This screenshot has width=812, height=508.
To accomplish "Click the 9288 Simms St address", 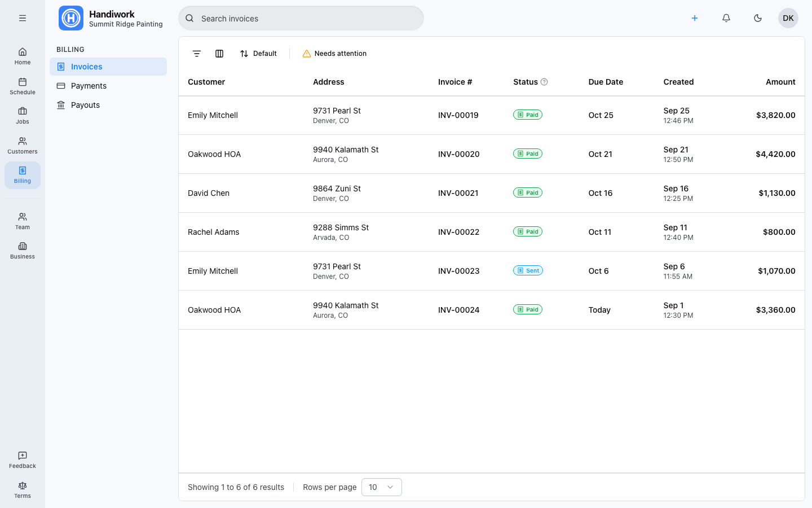I will point(341,227).
